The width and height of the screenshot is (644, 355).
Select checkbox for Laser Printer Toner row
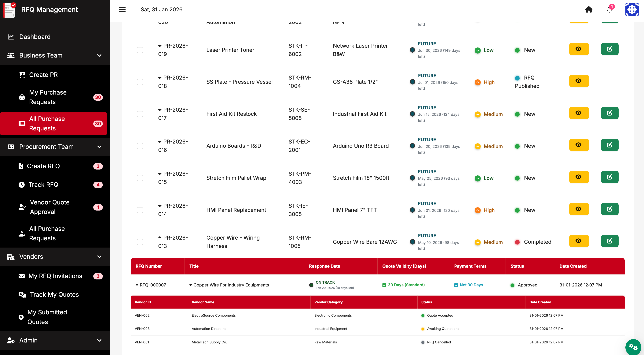click(140, 50)
